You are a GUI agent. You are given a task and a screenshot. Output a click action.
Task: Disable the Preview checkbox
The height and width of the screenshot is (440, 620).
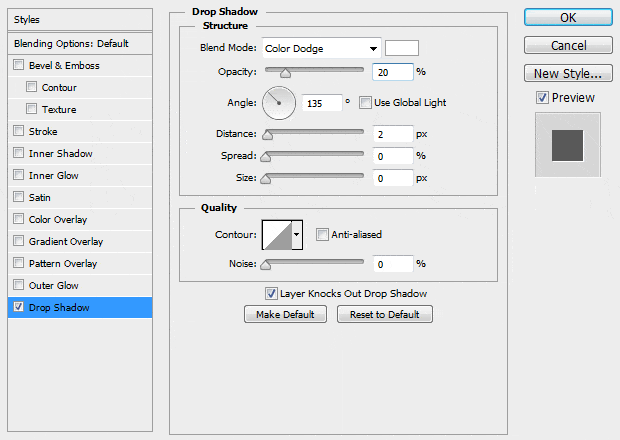(542, 98)
